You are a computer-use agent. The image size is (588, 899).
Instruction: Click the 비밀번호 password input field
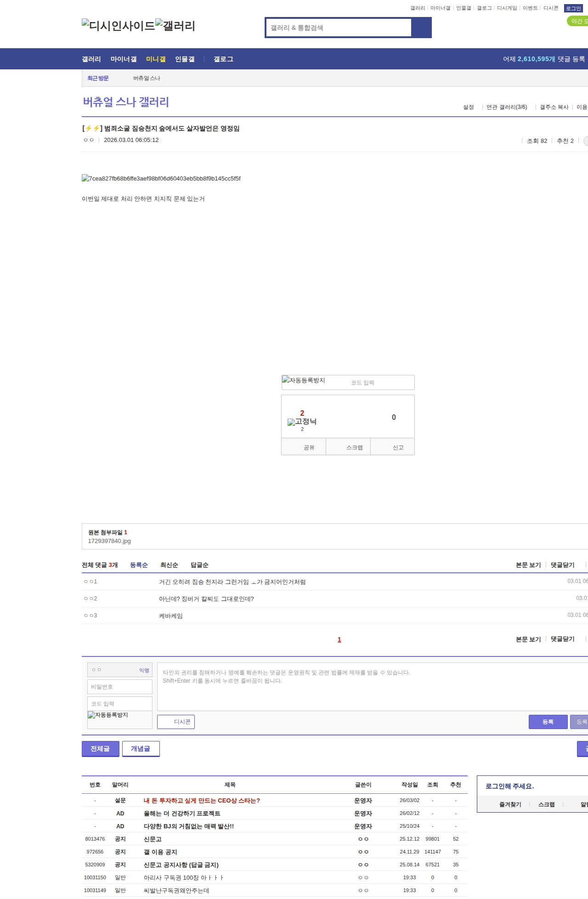click(x=119, y=687)
